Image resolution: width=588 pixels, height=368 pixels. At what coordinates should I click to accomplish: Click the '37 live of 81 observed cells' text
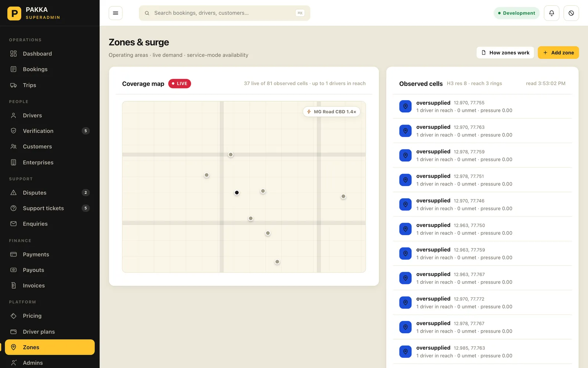pos(276,84)
